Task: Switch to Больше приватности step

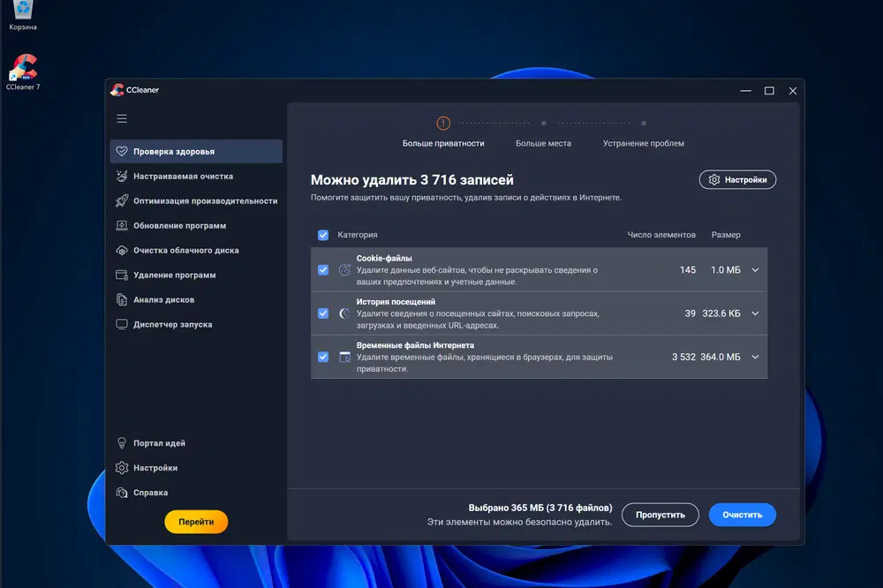Action: [x=443, y=144]
